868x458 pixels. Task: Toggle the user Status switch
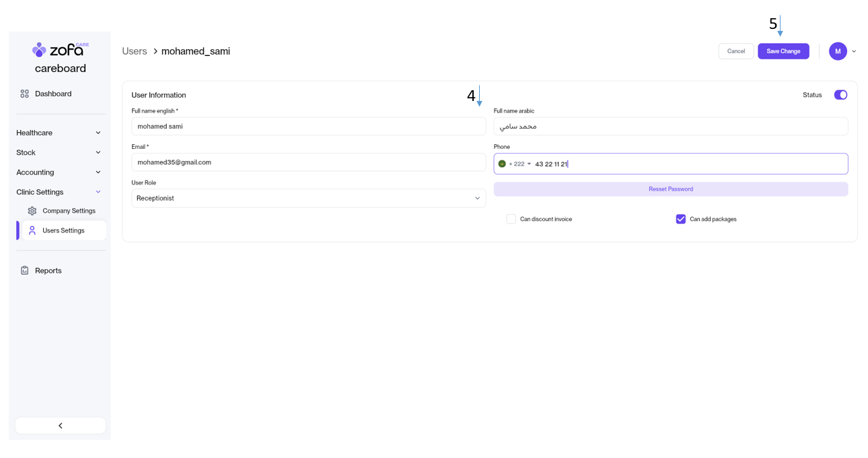(840, 95)
